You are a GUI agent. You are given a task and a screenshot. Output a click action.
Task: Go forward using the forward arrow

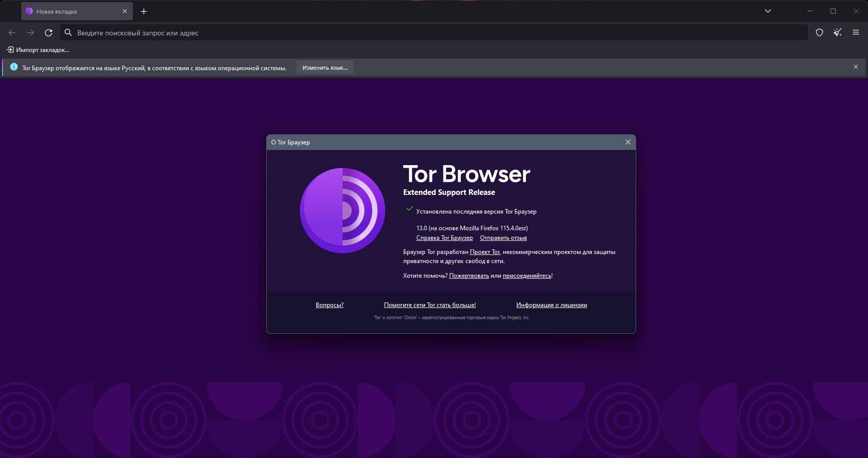(x=30, y=33)
